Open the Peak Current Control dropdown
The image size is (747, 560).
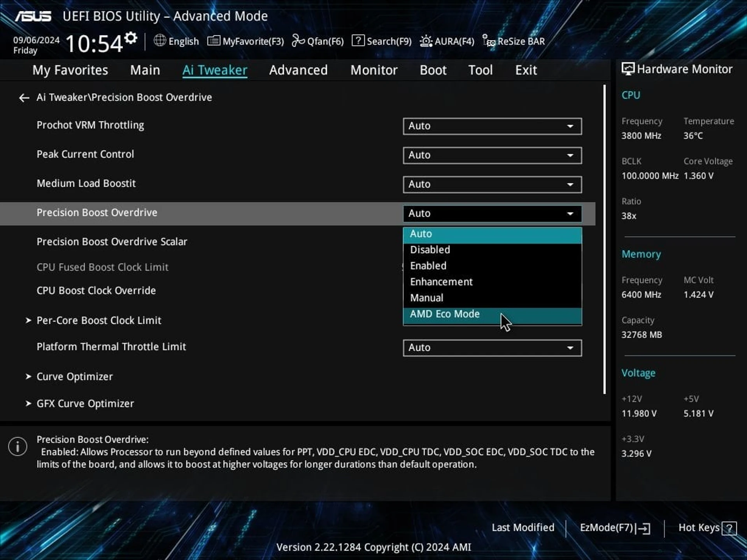492,155
